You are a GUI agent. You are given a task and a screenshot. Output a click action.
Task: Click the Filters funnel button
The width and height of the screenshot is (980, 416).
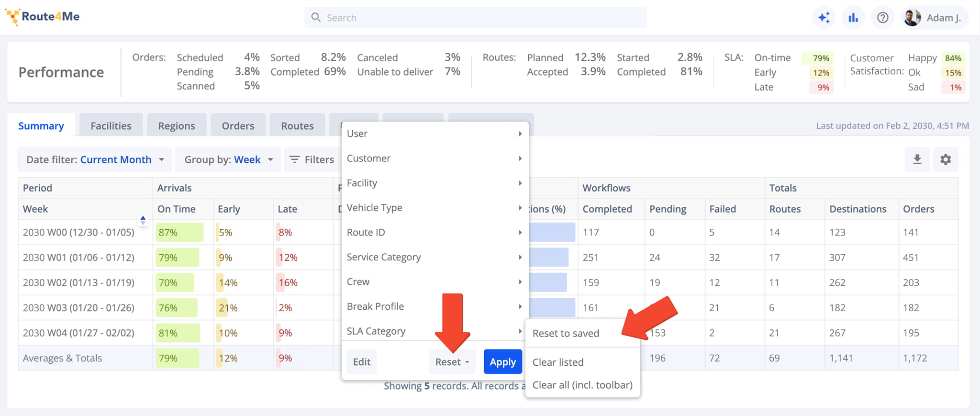pos(312,159)
